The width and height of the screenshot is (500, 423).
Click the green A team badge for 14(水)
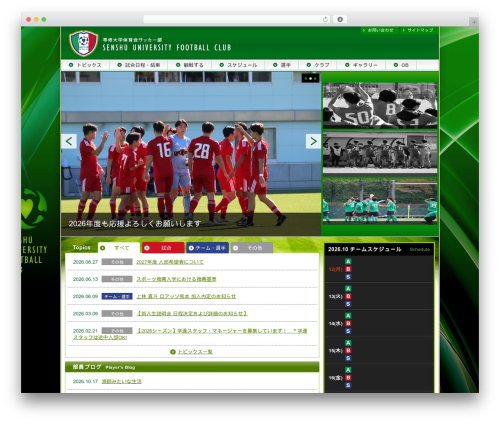[348, 316]
